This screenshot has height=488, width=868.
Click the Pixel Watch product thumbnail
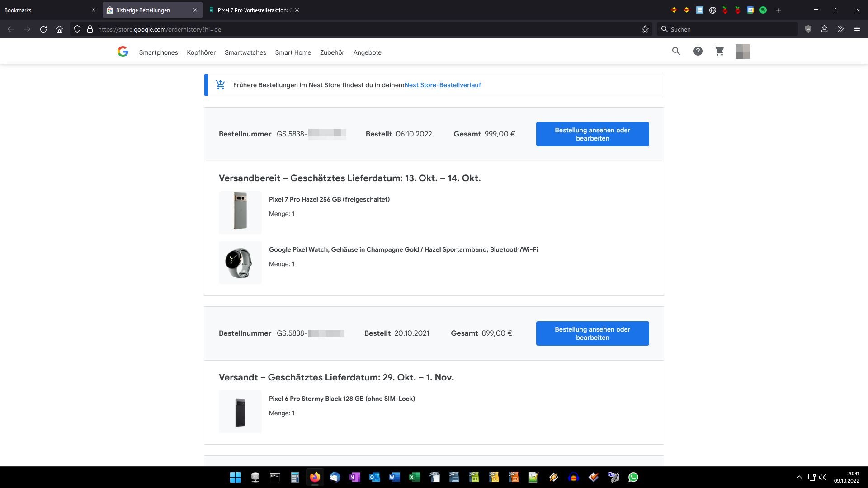pos(240,263)
